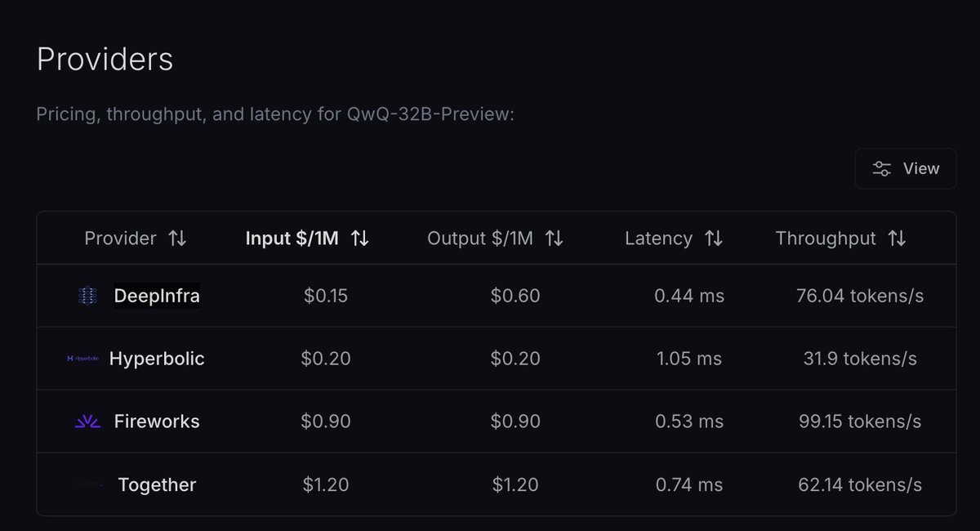Click the sliders icon on View button

[882, 168]
